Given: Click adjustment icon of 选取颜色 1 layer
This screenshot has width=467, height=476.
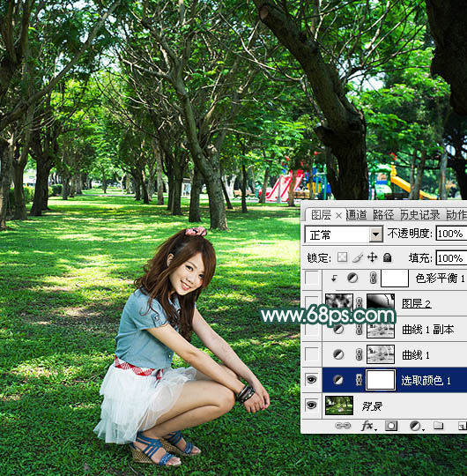Looking at the screenshot, I should click(337, 380).
